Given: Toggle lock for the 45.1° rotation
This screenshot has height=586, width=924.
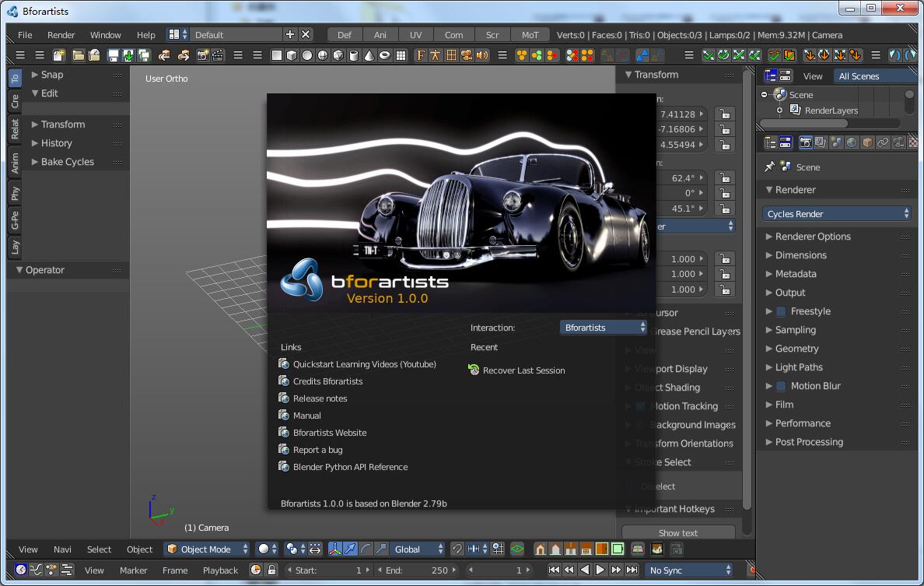Looking at the screenshot, I should [x=724, y=208].
